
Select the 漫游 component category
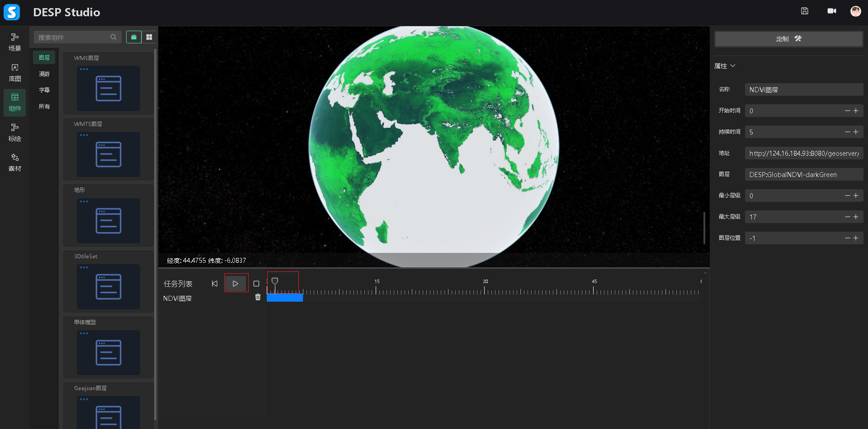(x=44, y=74)
